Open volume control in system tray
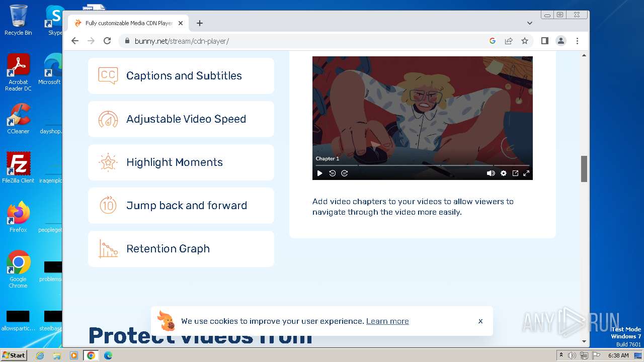Viewport: 644px width, 362px height. [572, 355]
